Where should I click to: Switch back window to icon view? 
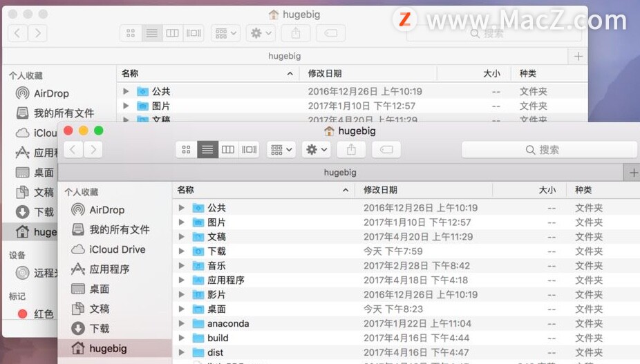tap(131, 33)
